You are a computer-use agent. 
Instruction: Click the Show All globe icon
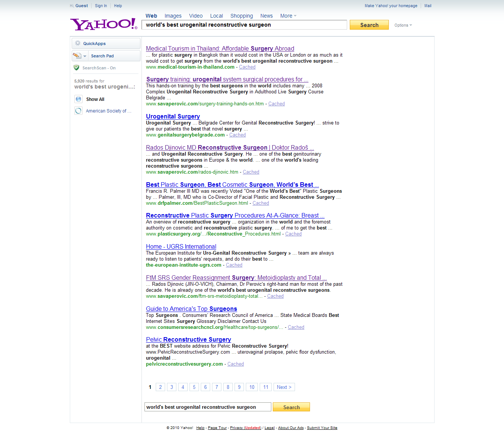point(78,99)
